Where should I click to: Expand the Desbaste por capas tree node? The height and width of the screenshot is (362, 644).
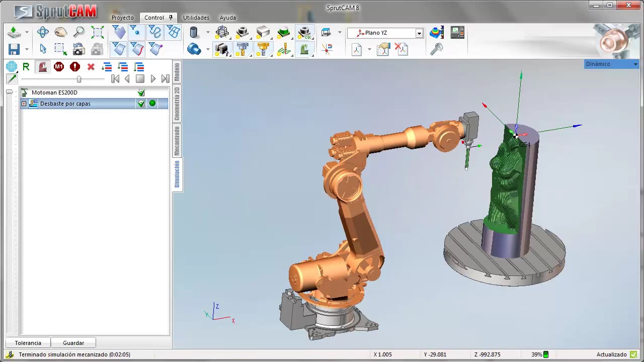click(24, 104)
